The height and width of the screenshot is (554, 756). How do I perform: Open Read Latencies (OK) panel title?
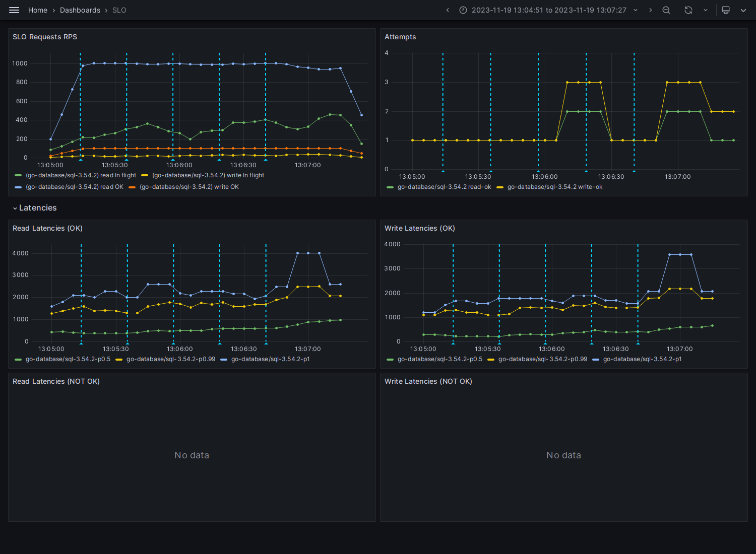point(47,228)
